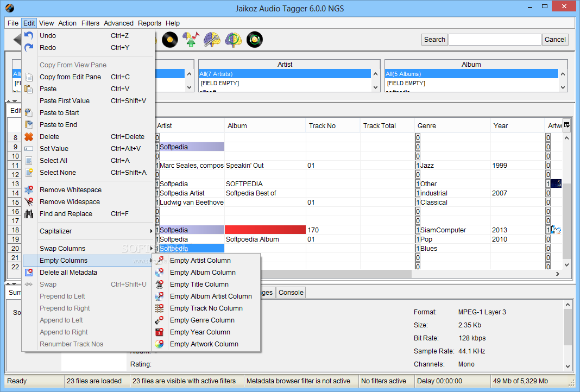Open the Filters menu

(90, 23)
